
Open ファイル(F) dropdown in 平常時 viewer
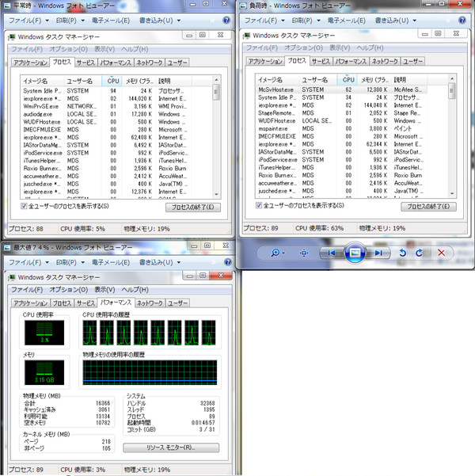[28, 21]
